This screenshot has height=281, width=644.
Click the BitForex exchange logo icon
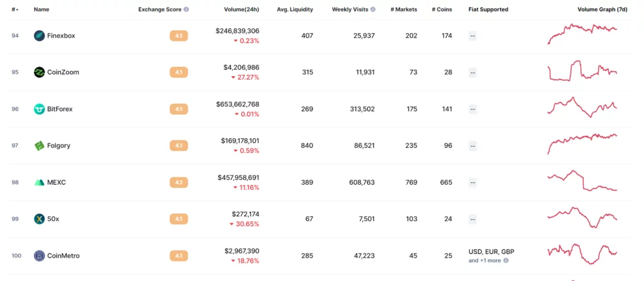click(39, 109)
